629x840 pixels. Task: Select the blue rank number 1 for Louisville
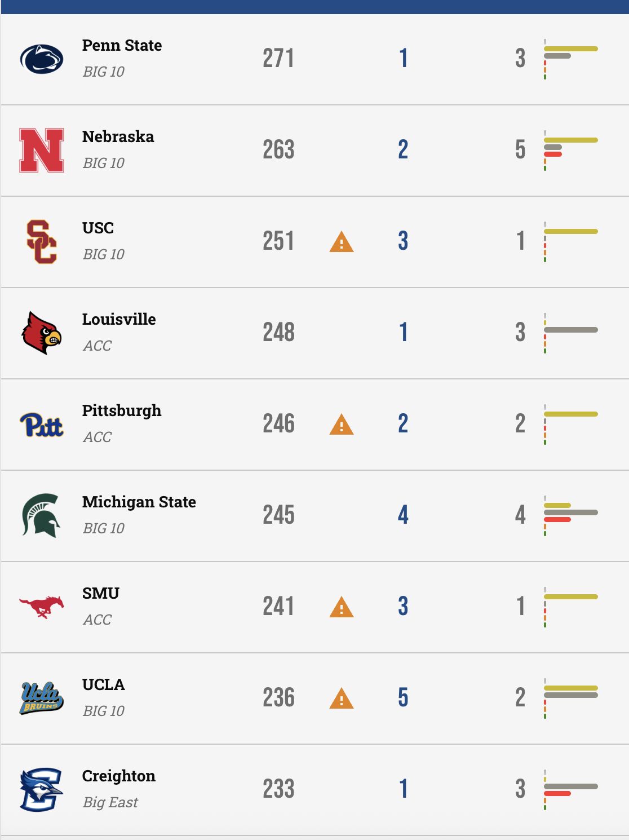point(402,332)
